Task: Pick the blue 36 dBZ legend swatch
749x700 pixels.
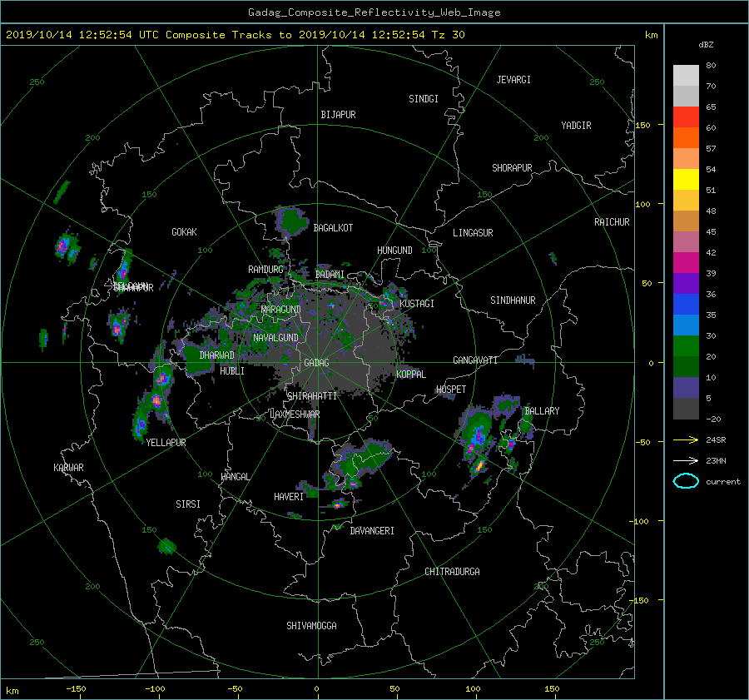Action: point(686,305)
